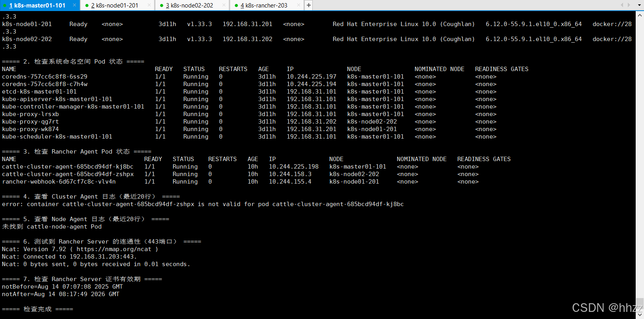Click the tab bar scroll-left arrow
This screenshot has width=644, height=319.
click(x=622, y=5)
